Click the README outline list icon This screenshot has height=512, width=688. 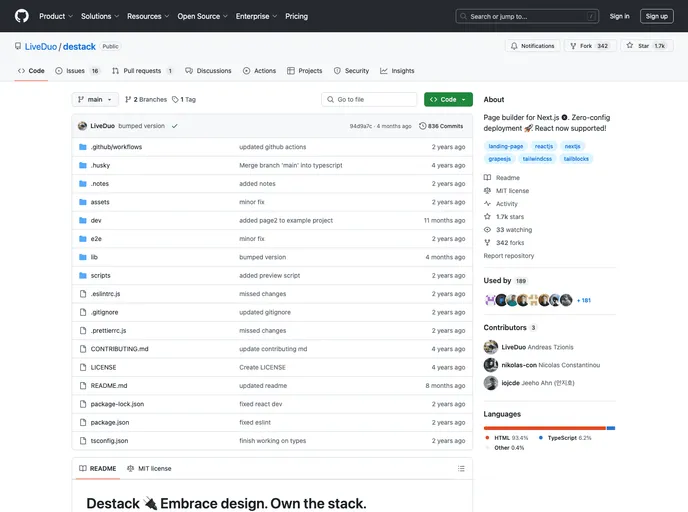coord(461,469)
